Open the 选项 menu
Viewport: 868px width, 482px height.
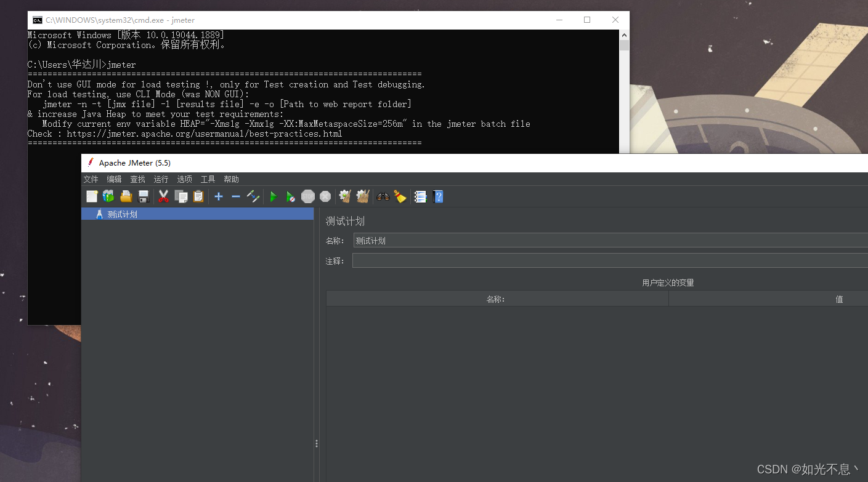pos(185,179)
